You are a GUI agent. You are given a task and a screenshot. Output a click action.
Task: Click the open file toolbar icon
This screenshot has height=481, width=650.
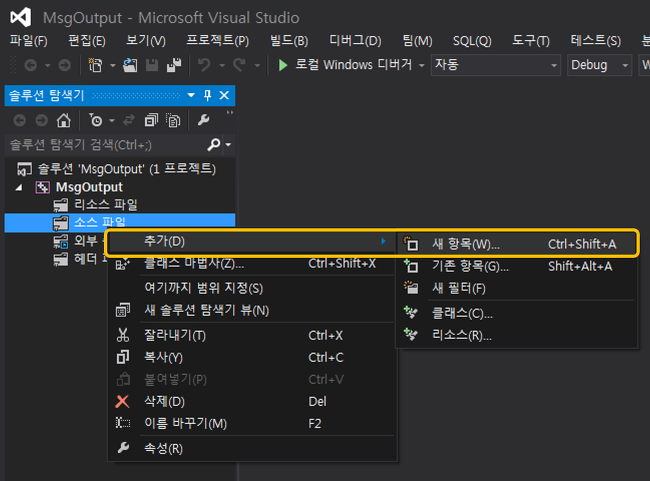pos(130,65)
